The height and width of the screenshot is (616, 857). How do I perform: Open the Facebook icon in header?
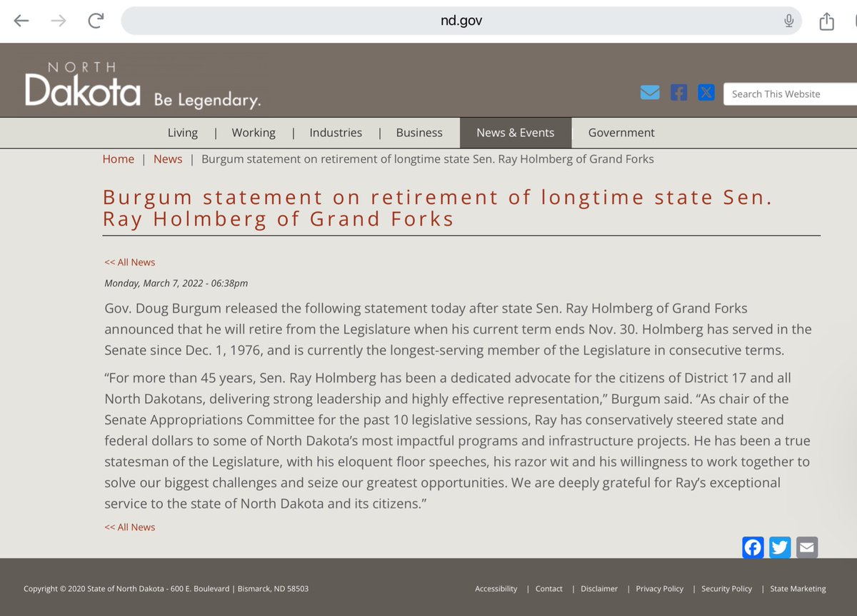[x=678, y=93]
